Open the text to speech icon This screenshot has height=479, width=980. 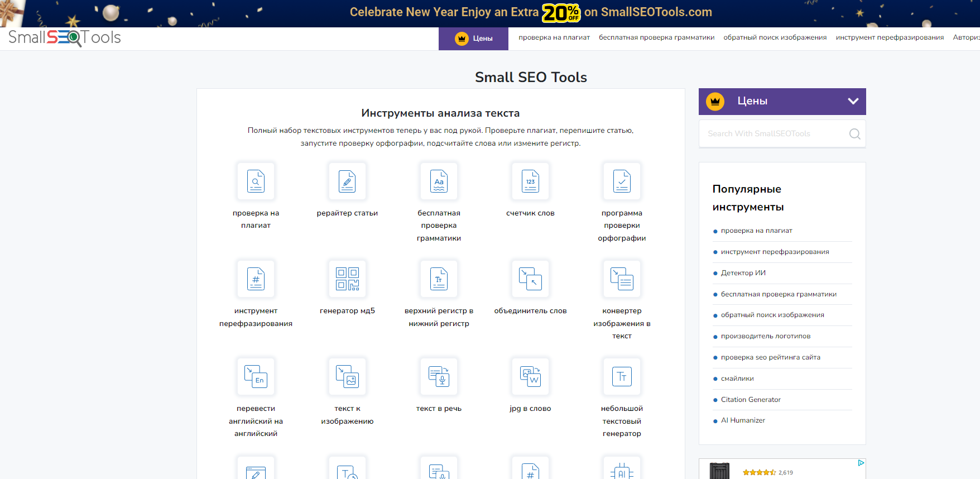tap(439, 376)
